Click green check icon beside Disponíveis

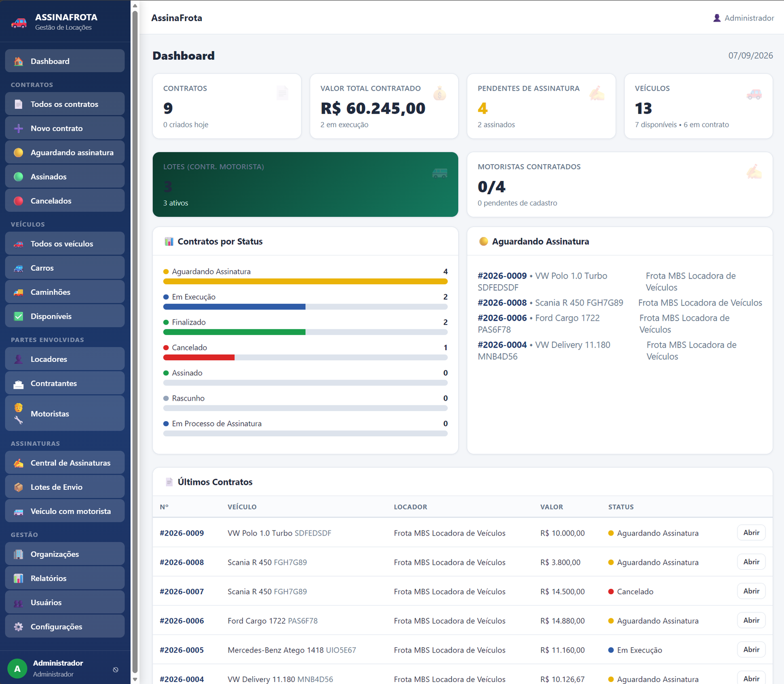(x=19, y=316)
